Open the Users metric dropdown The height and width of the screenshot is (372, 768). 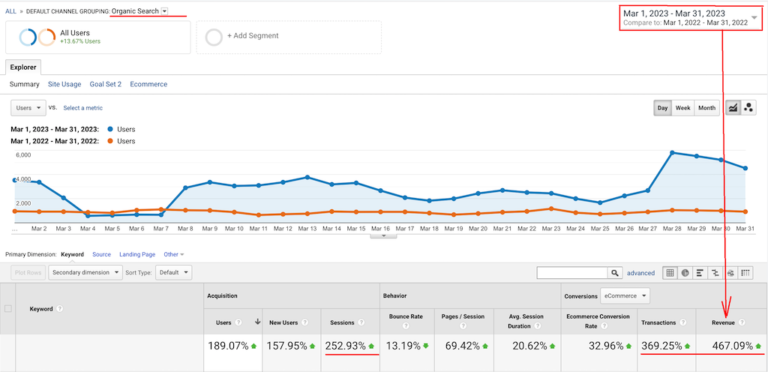click(28, 108)
